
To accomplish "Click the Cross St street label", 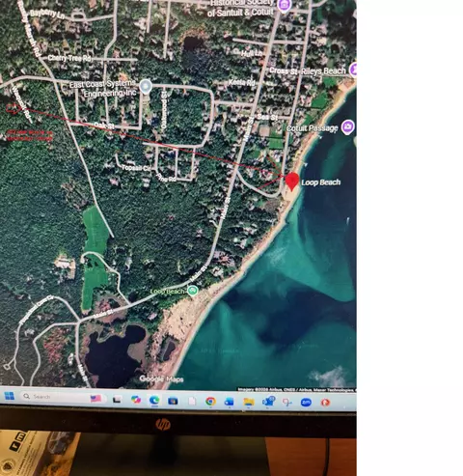I will coord(283,70).
